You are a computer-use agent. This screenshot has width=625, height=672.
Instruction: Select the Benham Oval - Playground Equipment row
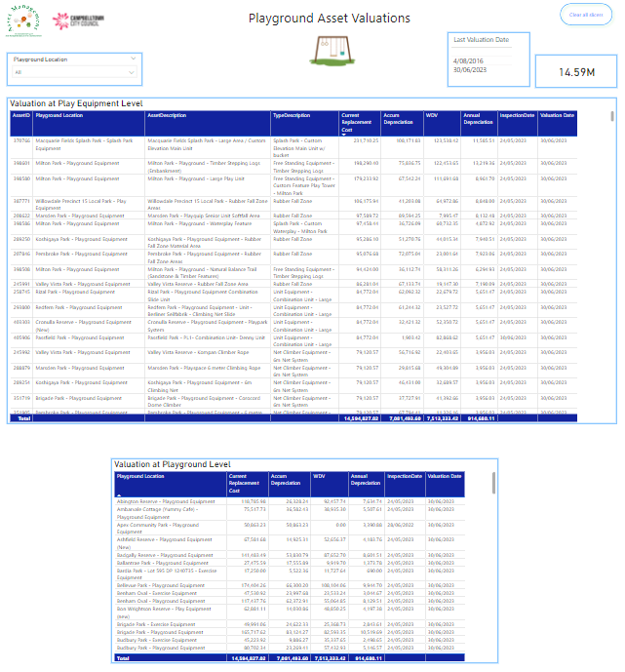pyautogui.click(x=290, y=601)
